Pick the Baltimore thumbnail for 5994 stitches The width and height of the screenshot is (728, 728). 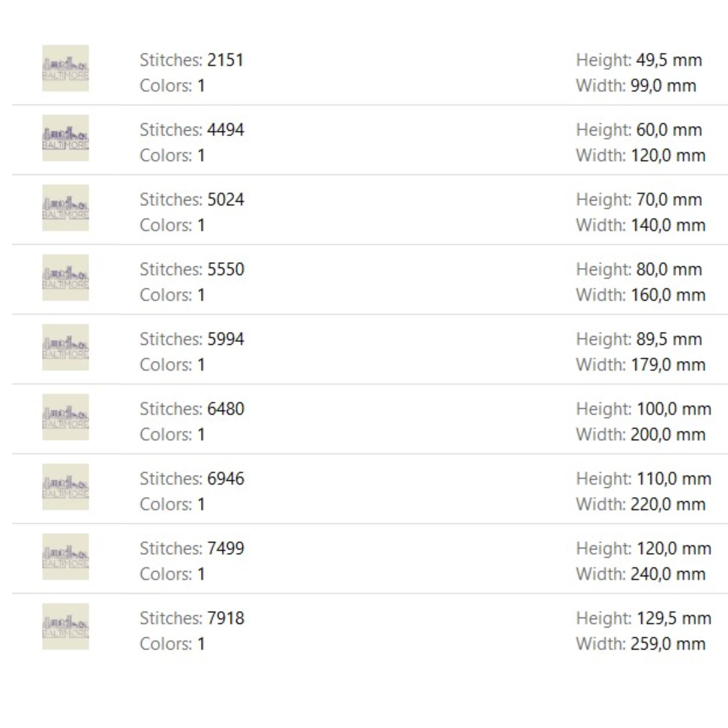[x=66, y=347]
